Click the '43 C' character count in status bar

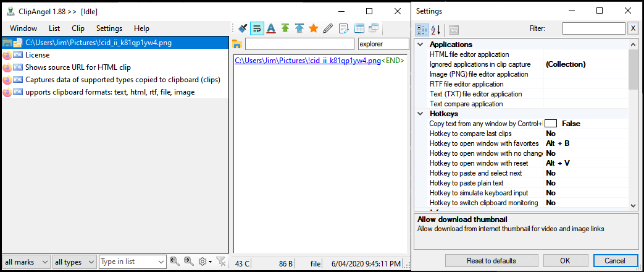[x=242, y=263]
